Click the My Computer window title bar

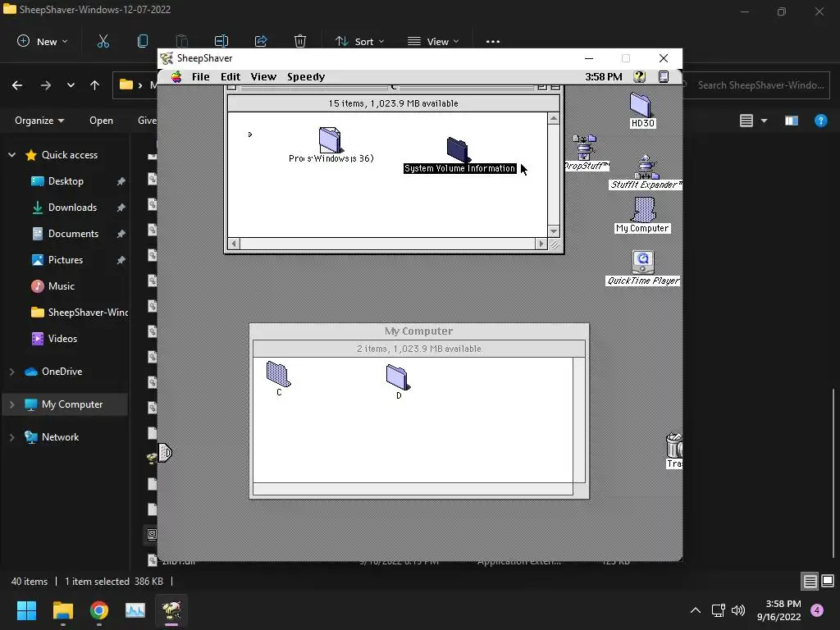click(x=419, y=331)
